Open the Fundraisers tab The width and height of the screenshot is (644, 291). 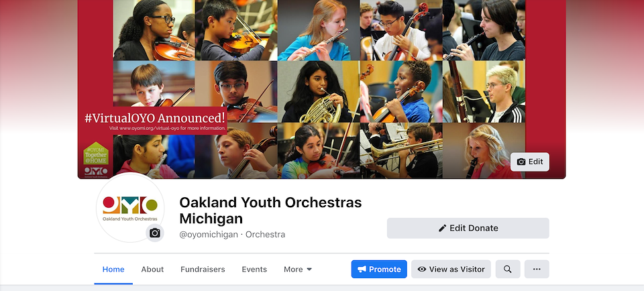(203, 270)
